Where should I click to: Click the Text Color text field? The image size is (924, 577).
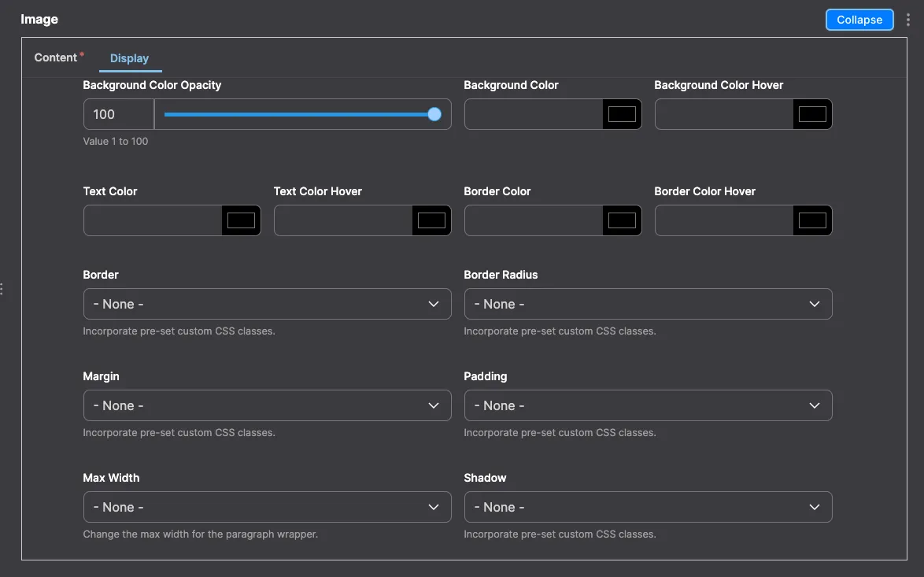pyautogui.click(x=153, y=220)
